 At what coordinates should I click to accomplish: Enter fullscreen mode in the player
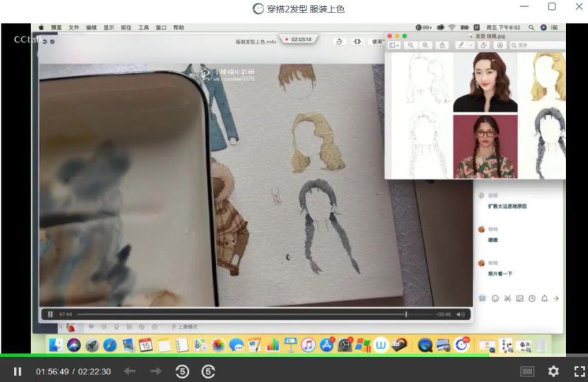click(579, 372)
